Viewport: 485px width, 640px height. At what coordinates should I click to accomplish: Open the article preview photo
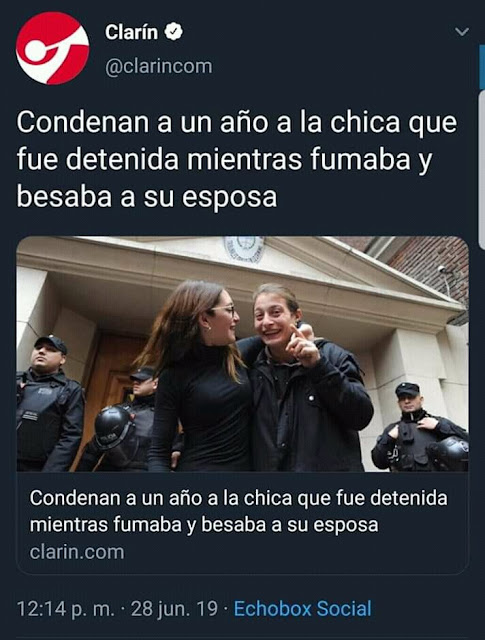pyautogui.click(x=242, y=354)
